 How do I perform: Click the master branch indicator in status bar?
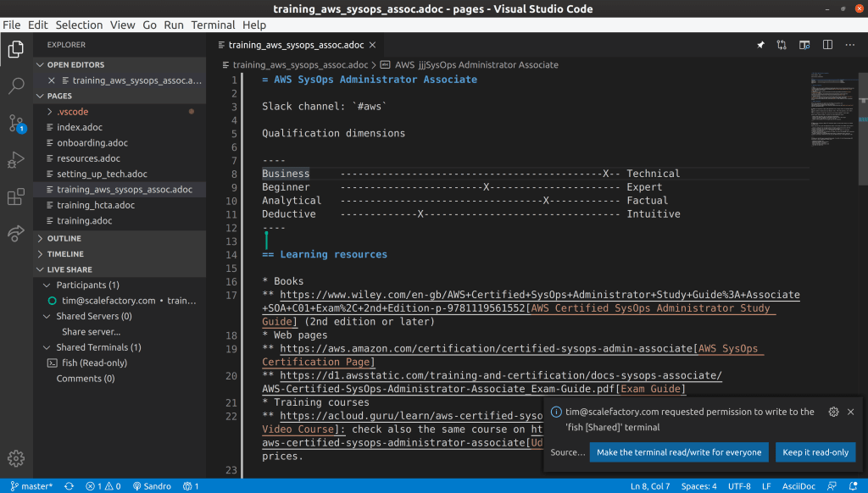coord(31,486)
